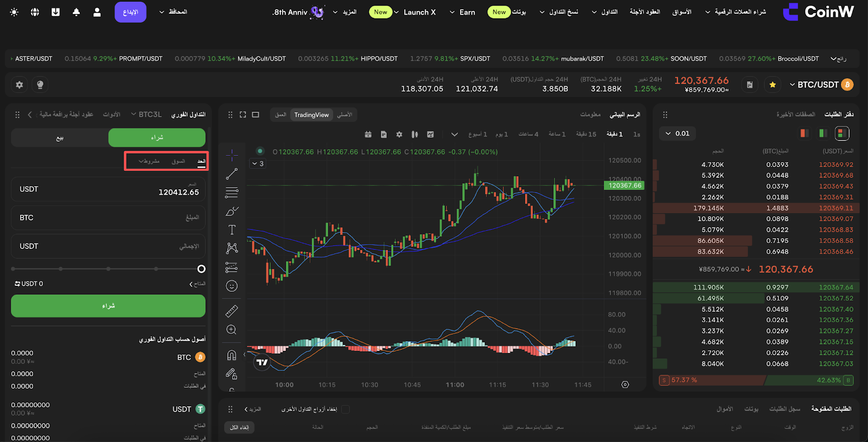Screen dimensions: 868x442
Task: Toggle the light theme sun icon
Action: click(14, 12)
